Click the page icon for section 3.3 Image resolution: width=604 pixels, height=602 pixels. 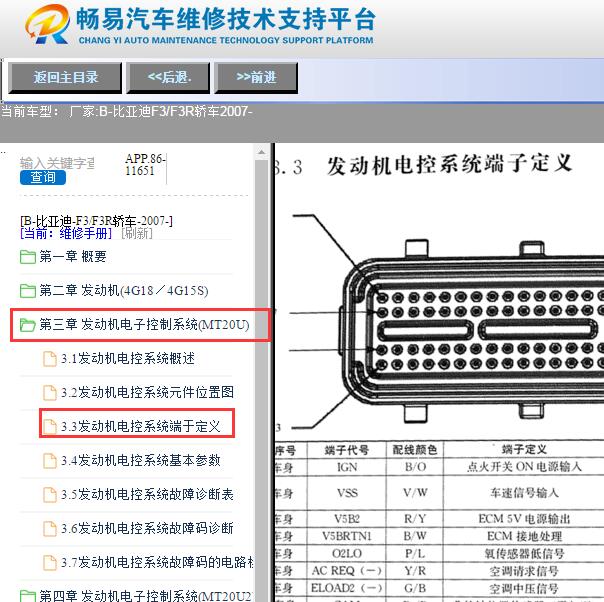50,427
